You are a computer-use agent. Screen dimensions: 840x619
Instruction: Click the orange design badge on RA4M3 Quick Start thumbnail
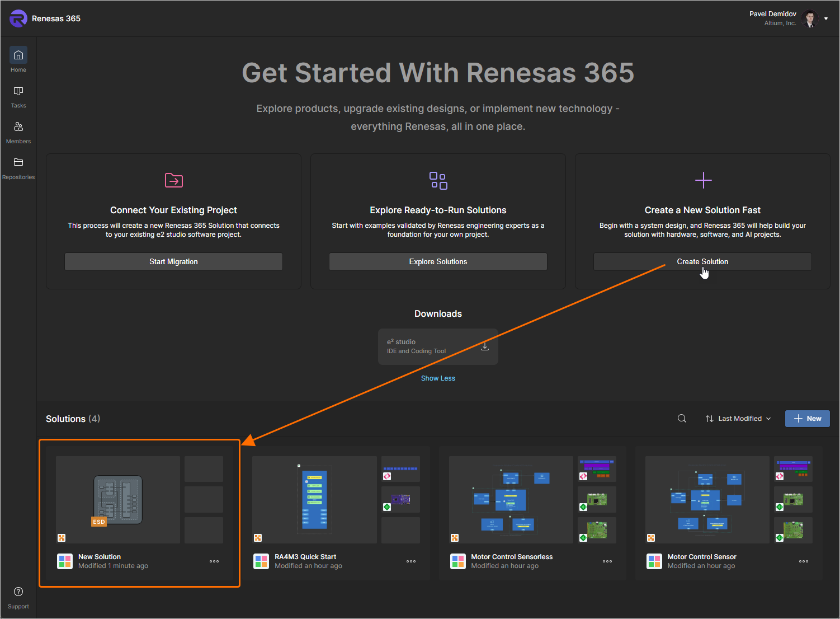tap(258, 538)
